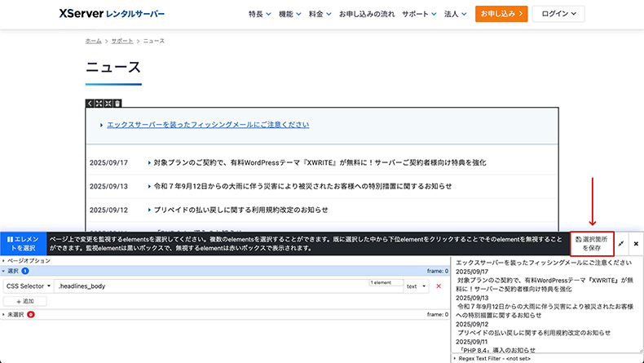Open the text output type dropdown
The height and width of the screenshot is (363, 644).
click(x=415, y=286)
